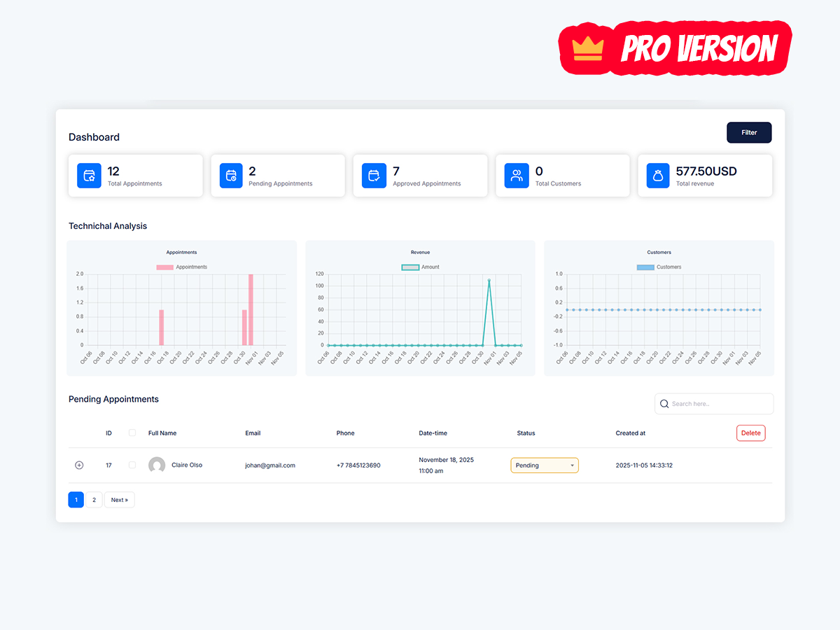Click the Total revenue money bag icon
The image size is (840, 630).
(658, 176)
